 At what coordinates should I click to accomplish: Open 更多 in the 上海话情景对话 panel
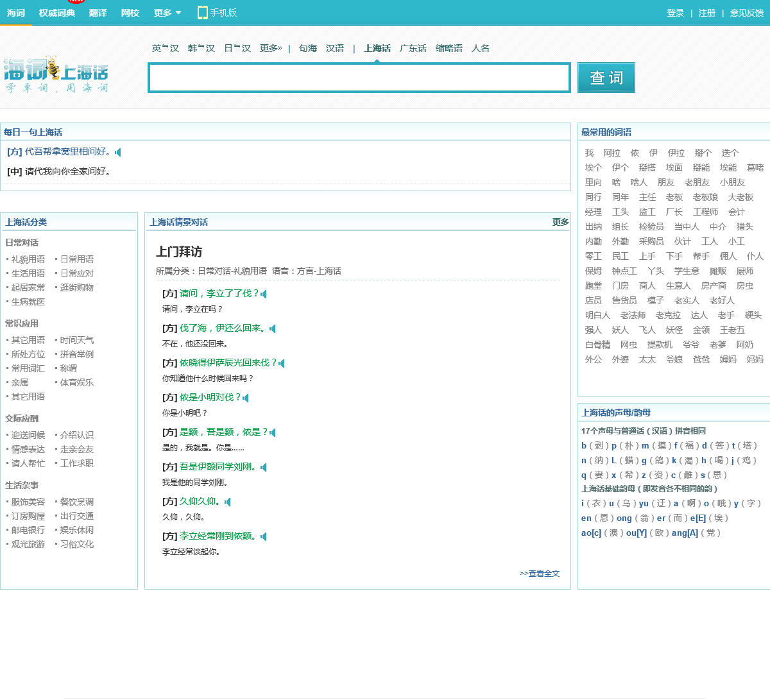[560, 222]
